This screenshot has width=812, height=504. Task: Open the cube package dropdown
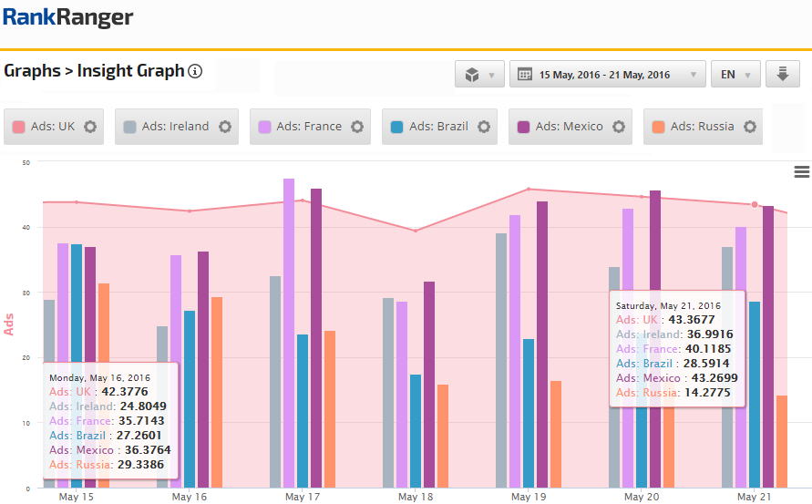point(479,75)
